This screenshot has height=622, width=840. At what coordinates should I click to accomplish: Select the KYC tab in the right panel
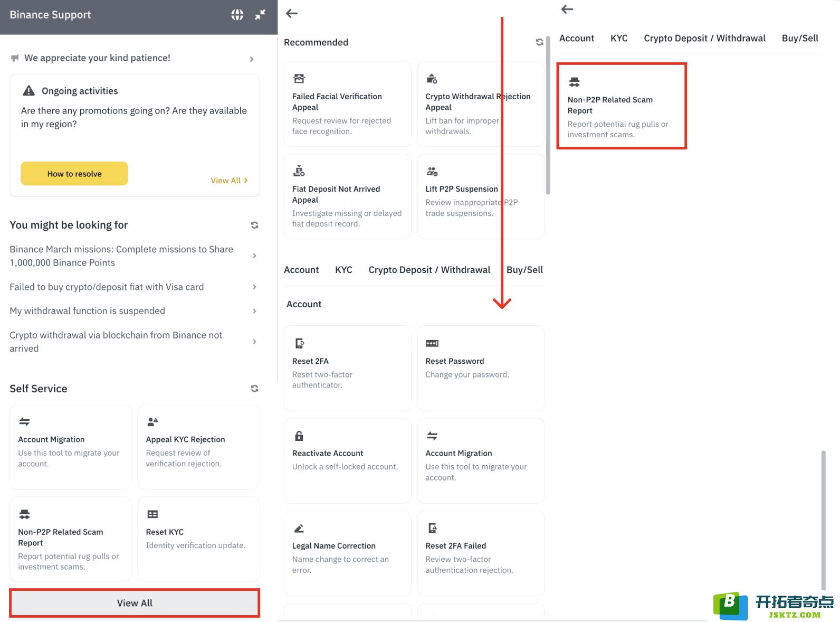tap(619, 38)
